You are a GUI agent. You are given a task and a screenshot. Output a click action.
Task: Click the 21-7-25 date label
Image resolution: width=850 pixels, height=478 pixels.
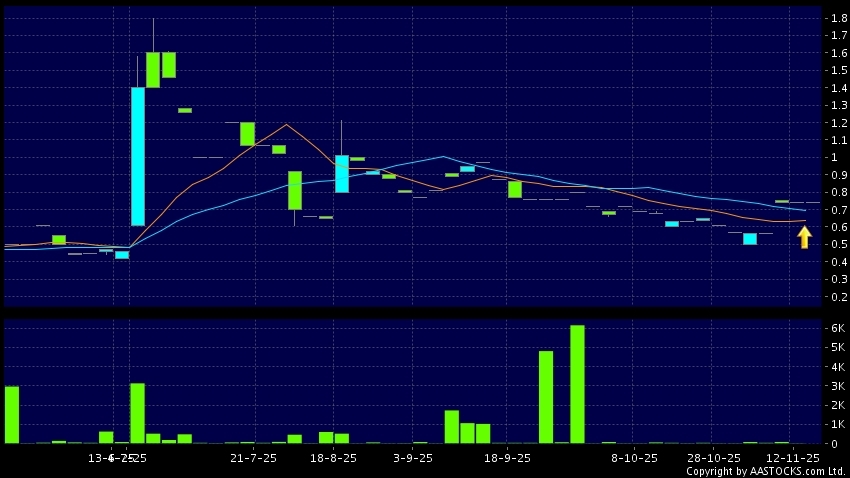(x=253, y=458)
